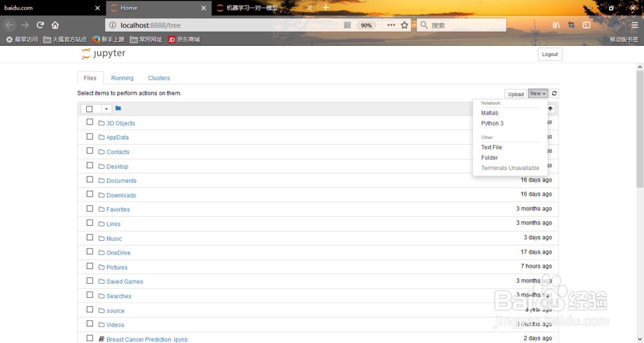This screenshot has width=644, height=343.
Task: Adjust the 90% zoom level indicator
Action: 366,25
